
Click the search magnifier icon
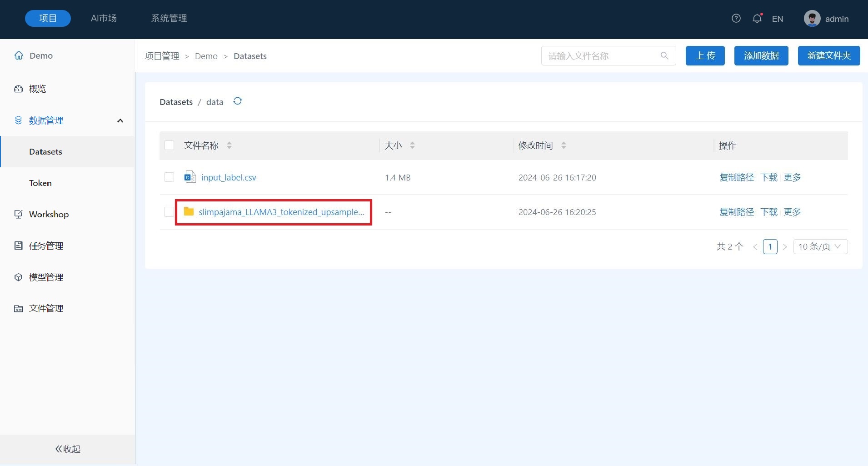(x=664, y=56)
